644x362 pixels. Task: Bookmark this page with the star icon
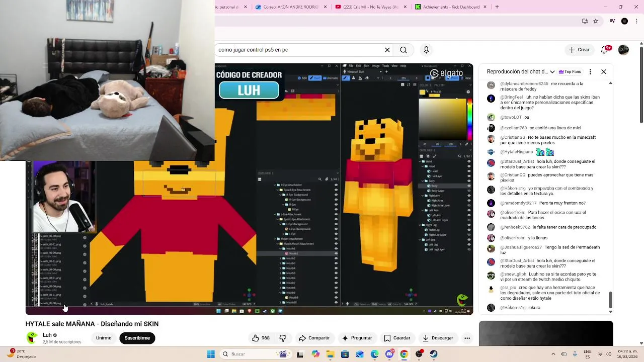point(596,21)
